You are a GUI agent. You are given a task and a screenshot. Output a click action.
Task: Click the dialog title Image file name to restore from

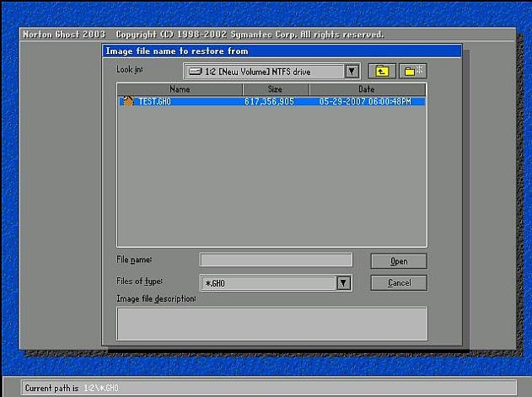(x=177, y=51)
